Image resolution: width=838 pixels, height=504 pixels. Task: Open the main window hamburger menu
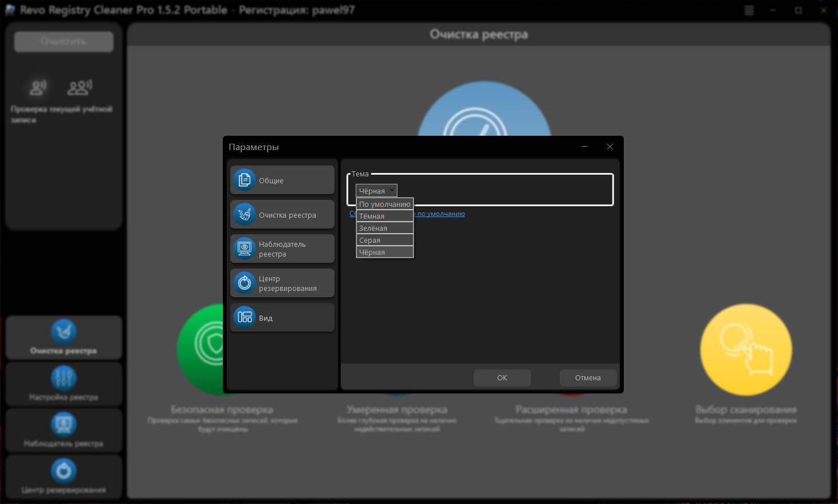(749, 10)
